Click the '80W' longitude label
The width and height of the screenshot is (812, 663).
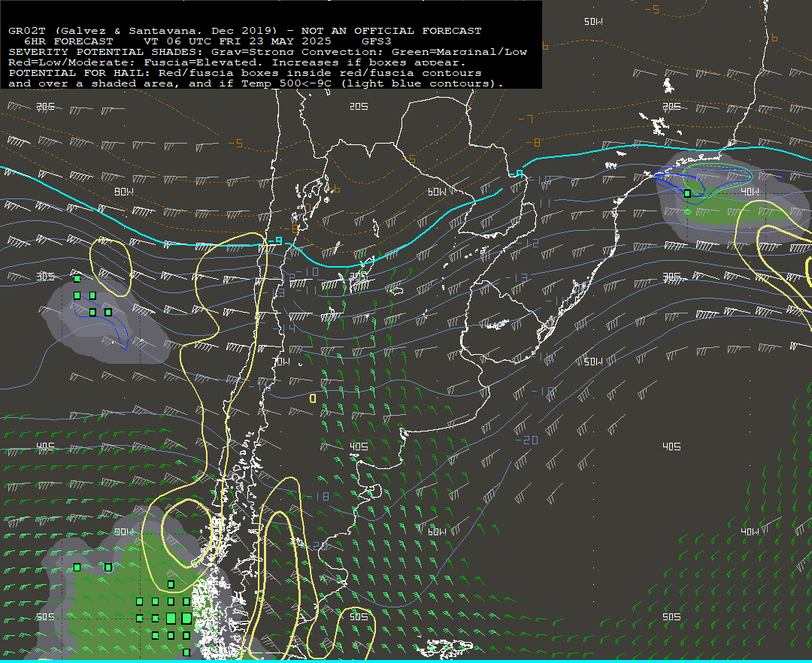pos(124,192)
